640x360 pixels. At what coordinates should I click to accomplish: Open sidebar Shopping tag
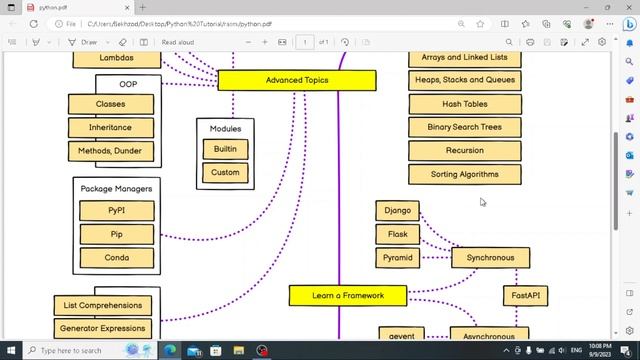click(630, 80)
